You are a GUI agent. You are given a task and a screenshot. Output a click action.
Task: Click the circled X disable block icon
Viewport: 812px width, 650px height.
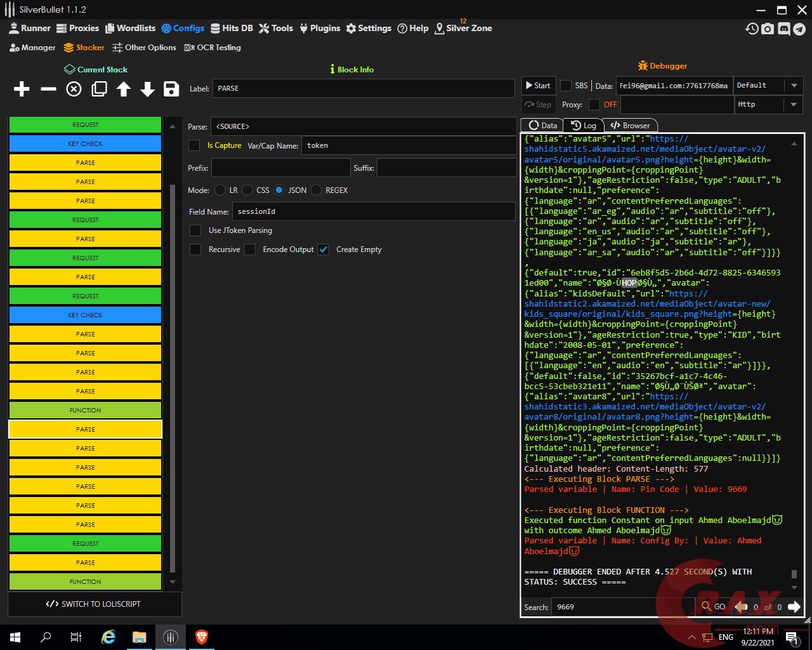(x=74, y=89)
